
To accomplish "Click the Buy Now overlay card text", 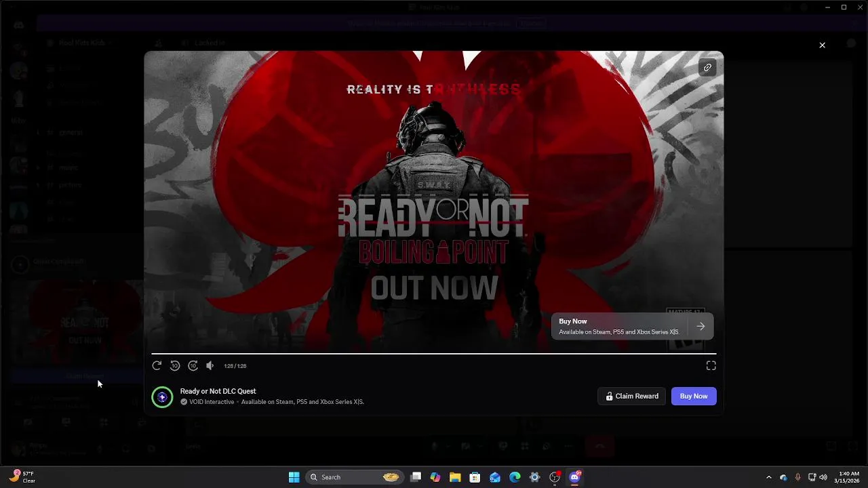I will (619, 326).
